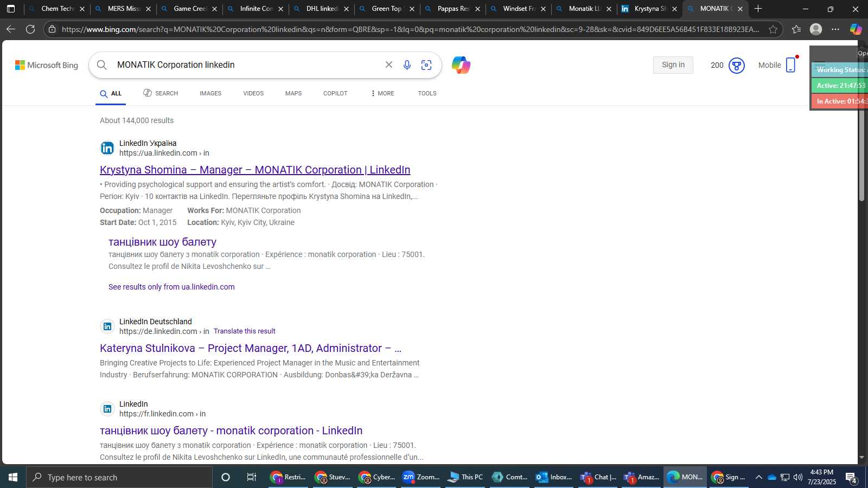Open Zoom app in taskbar
The width and height of the screenshot is (868, 488).
(420, 477)
